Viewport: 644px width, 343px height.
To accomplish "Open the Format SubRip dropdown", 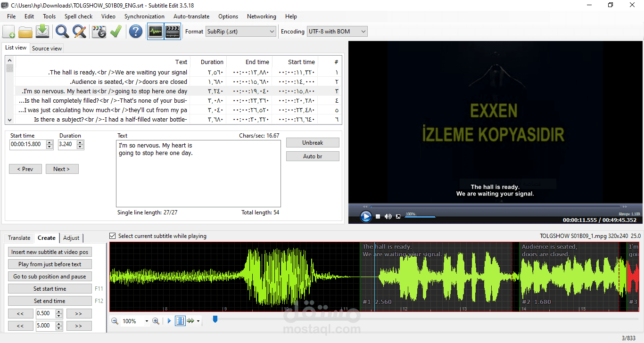I will click(241, 32).
